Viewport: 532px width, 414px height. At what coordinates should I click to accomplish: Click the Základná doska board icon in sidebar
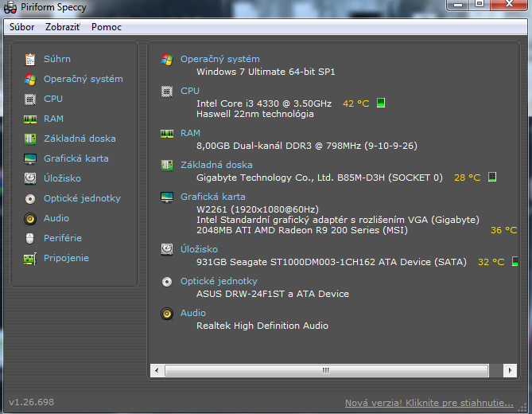(x=30, y=139)
